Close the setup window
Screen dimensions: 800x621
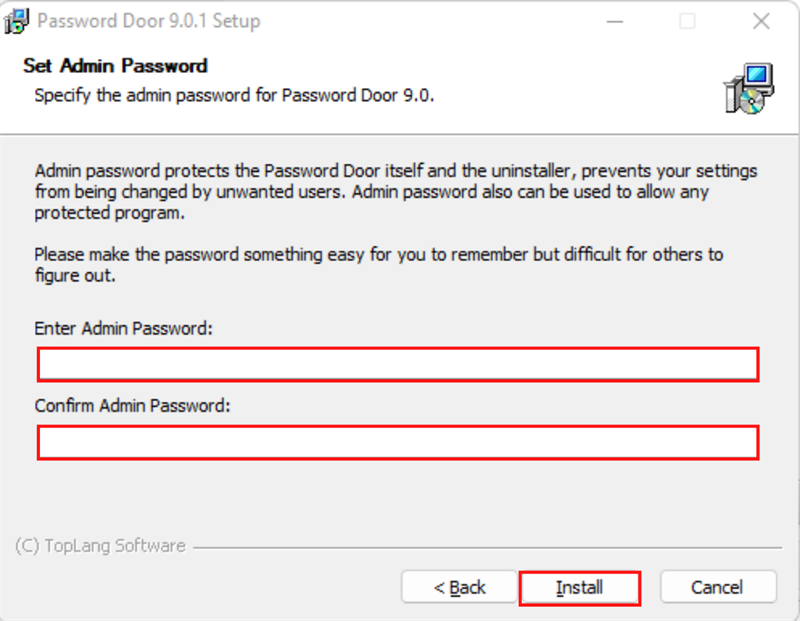(x=761, y=21)
